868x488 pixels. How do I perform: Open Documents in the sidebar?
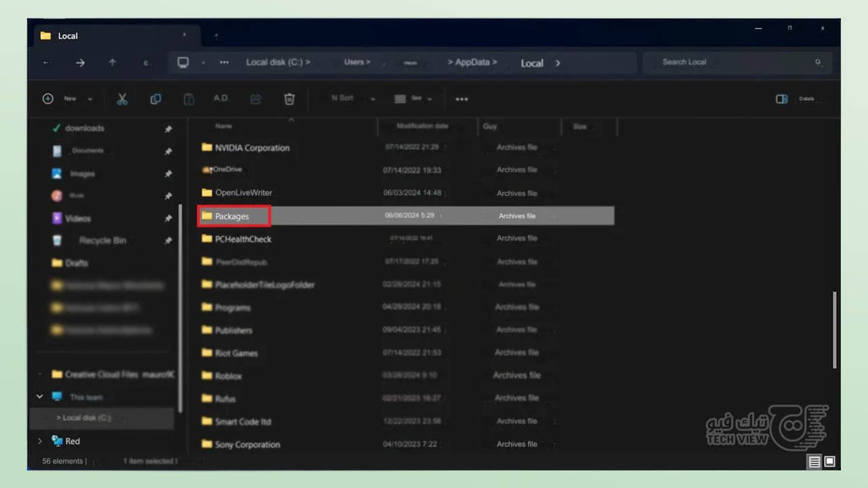tap(88, 150)
